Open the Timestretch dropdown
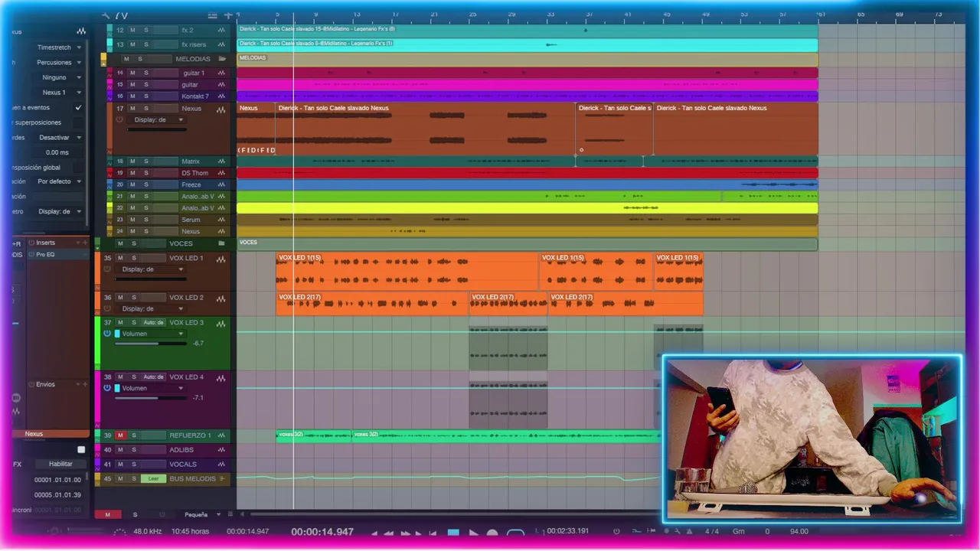The width and height of the screenshot is (980, 551). (57, 47)
